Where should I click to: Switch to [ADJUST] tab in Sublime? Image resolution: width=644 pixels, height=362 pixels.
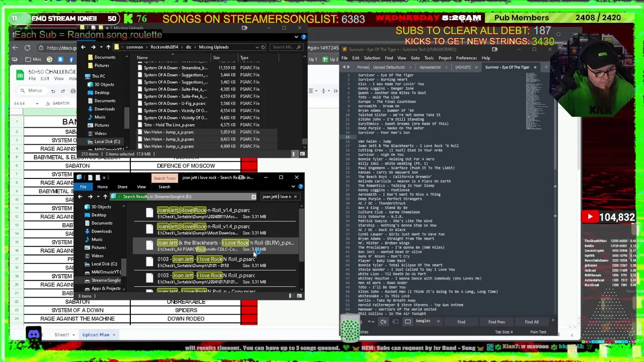462,67
